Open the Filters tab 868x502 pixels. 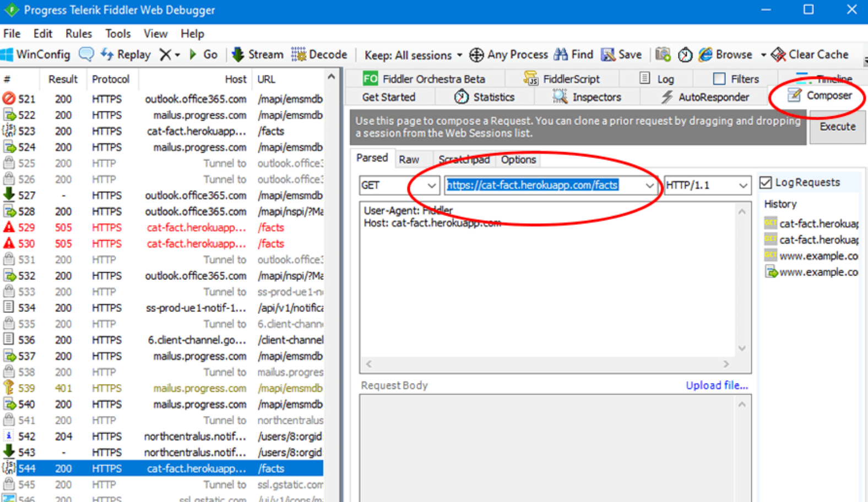coord(736,79)
